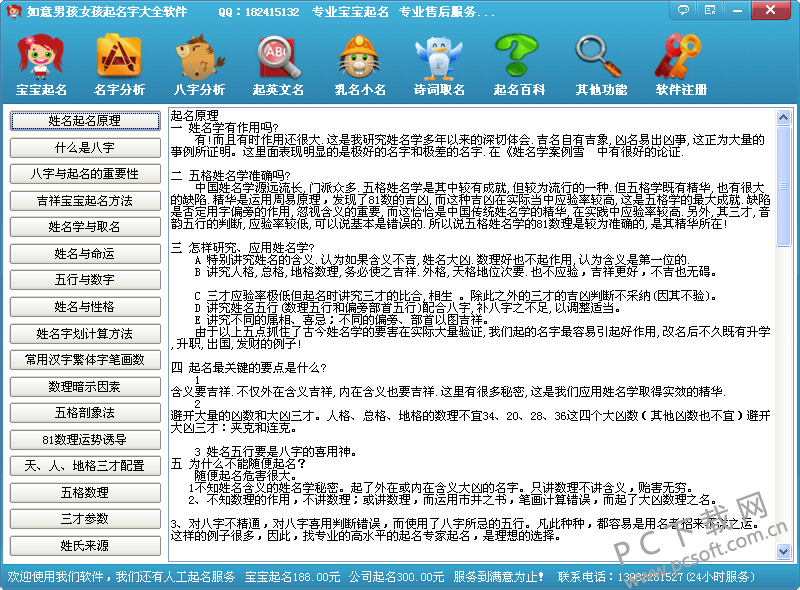Screen dimensions: 800x590
Task: Click the menu list icon in title bar
Action: [x=710, y=10]
